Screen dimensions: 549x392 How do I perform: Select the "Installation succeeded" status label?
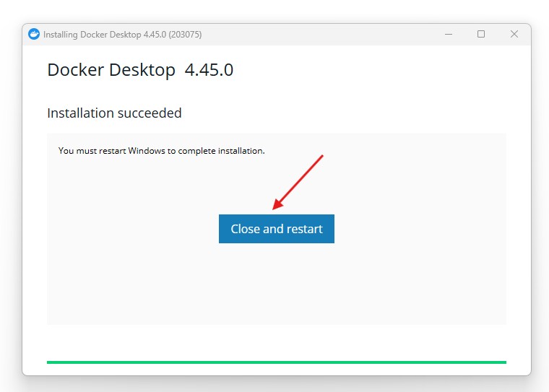coord(114,113)
